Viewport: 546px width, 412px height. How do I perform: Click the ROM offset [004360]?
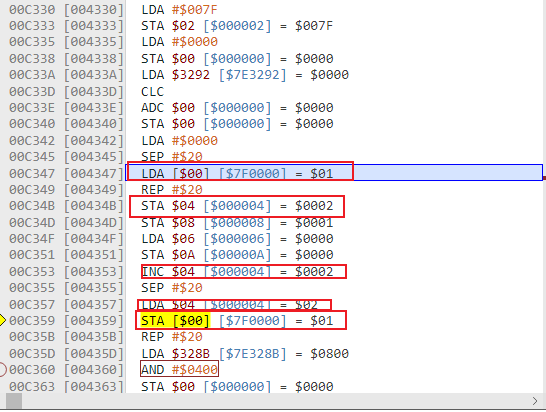pos(94,370)
